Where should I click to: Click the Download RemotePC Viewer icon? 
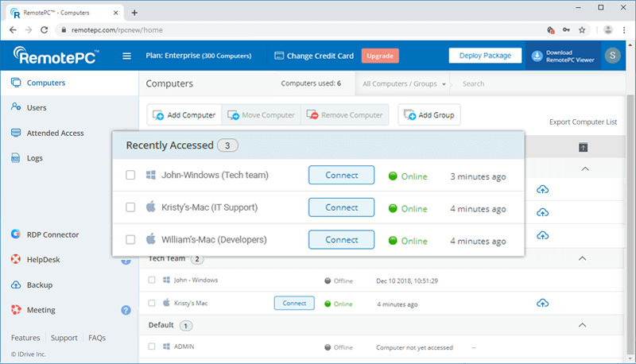coord(537,56)
